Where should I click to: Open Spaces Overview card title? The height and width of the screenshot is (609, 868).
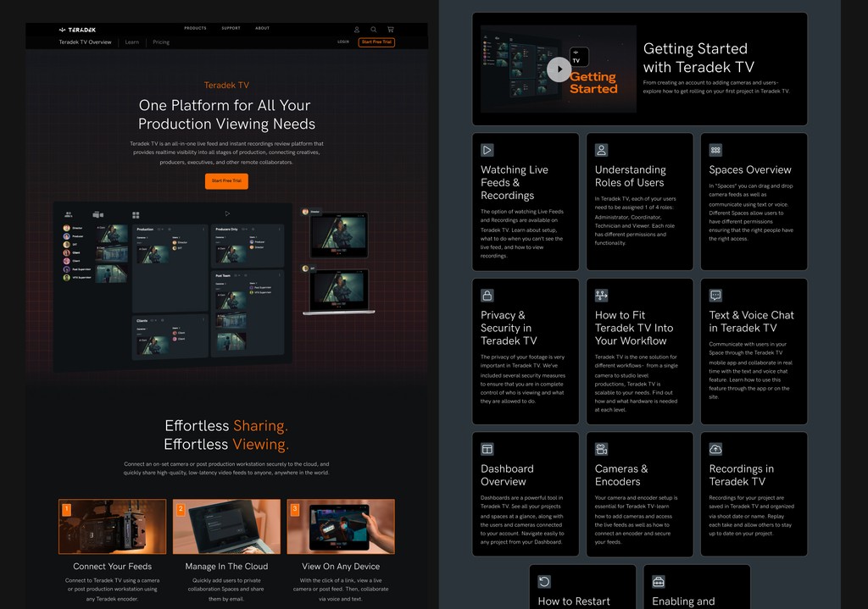tap(750, 169)
